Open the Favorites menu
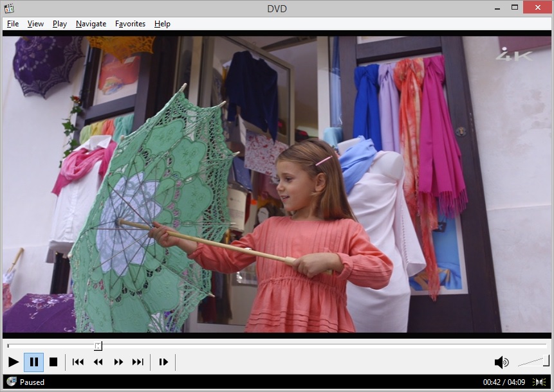Viewport: 554px width, 392px height. (131, 24)
